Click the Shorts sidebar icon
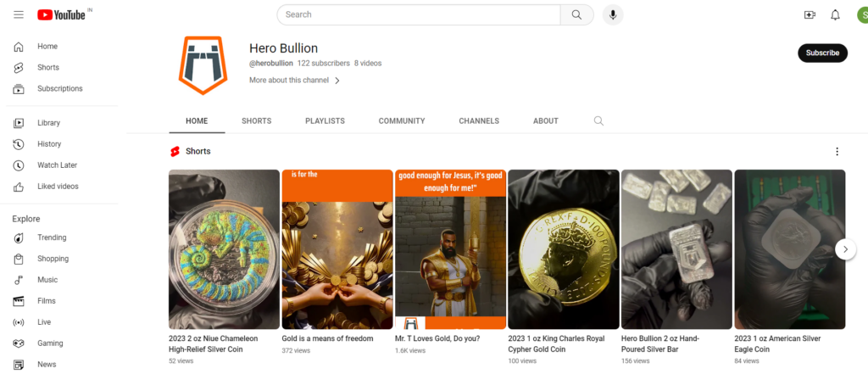The image size is (868, 374). tap(19, 68)
